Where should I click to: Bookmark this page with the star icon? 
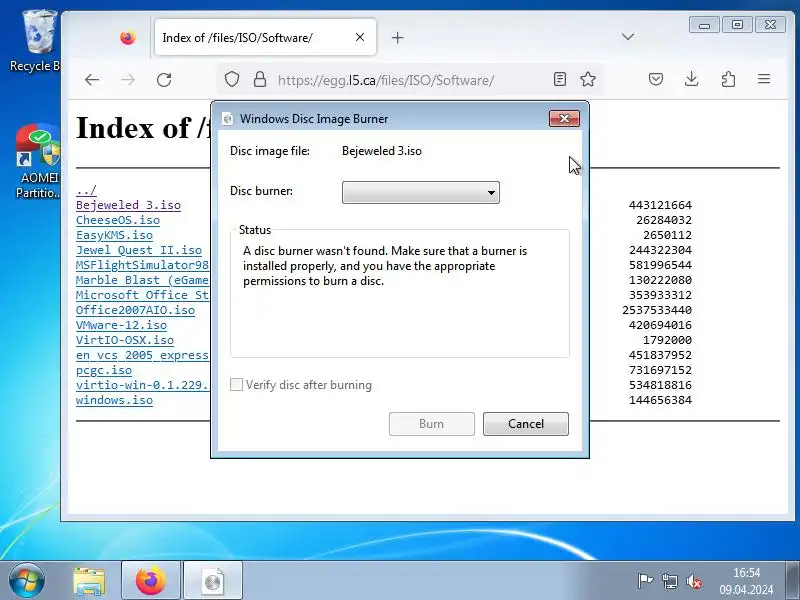coord(588,79)
